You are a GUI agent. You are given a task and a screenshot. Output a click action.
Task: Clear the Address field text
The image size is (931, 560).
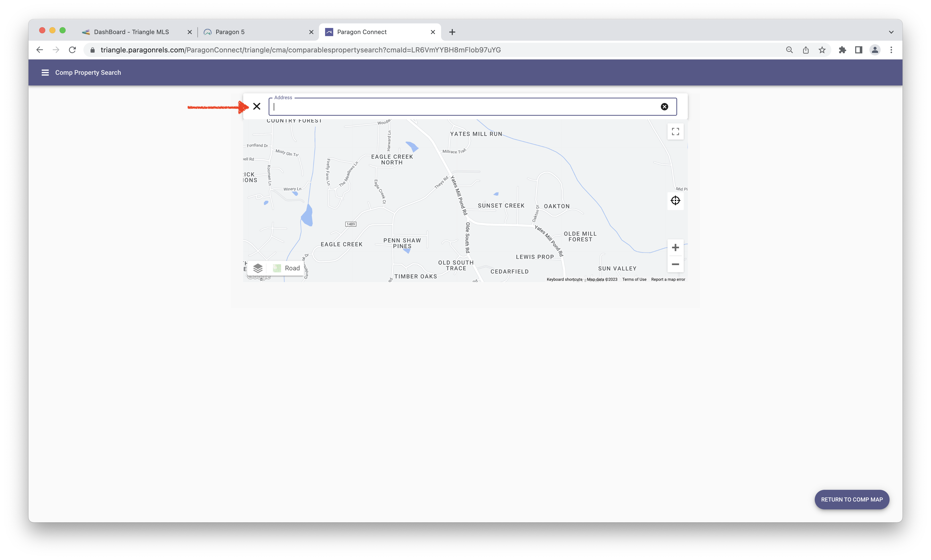pos(664,107)
